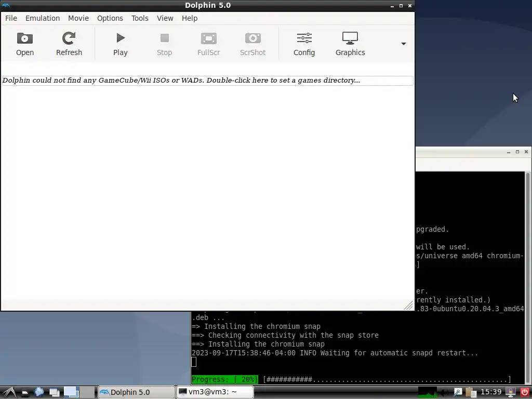Open the clipboard manager tray icon
This screenshot has width=532, height=399.
[471, 393]
